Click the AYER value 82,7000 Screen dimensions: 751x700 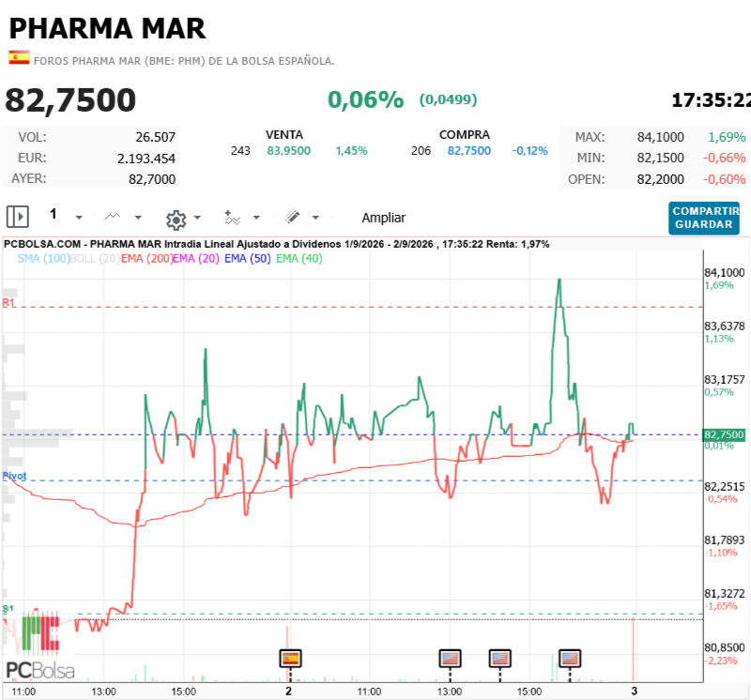coord(152,179)
